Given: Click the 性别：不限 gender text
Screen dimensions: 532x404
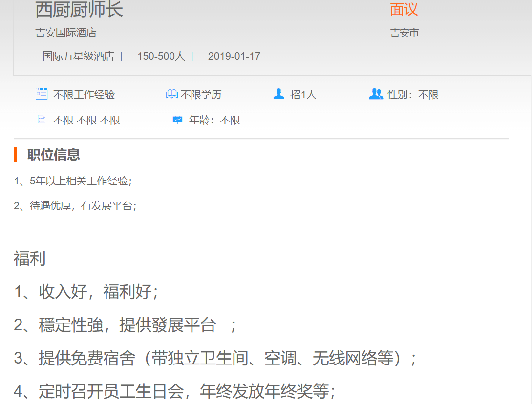Looking at the screenshot, I should pos(413,95).
